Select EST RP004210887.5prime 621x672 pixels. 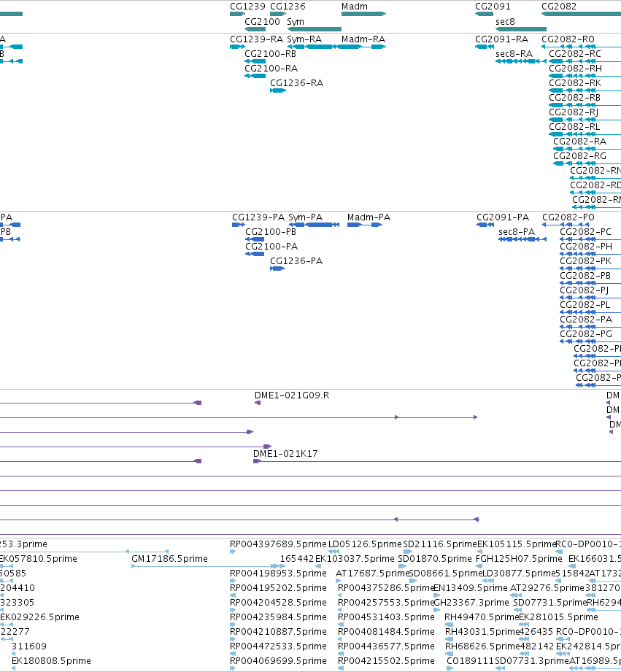click(233, 639)
